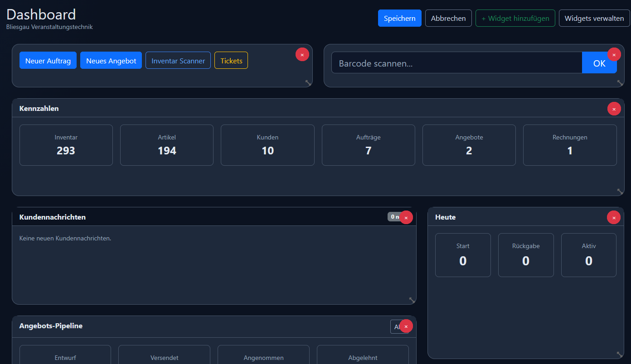Image resolution: width=631 pixels, height=364 pixels.
Task: Click the Kundennachrichten widget title
Action: coord(53,217)
